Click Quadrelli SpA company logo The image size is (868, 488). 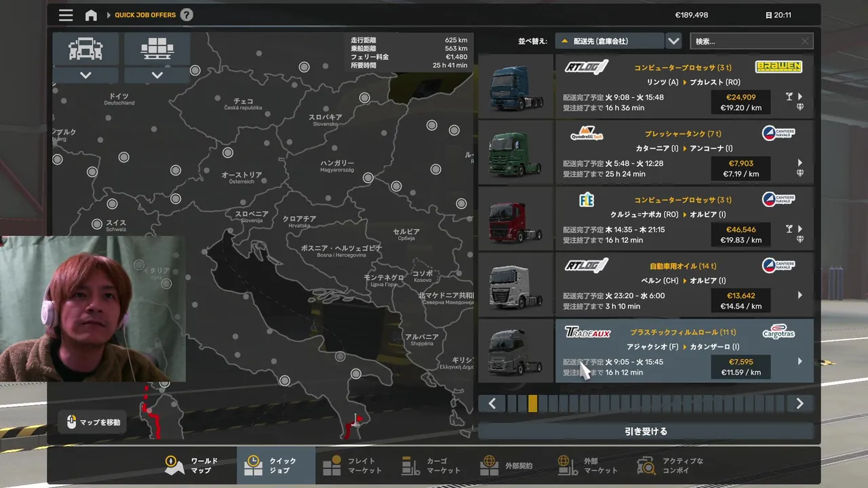point(587,133)
